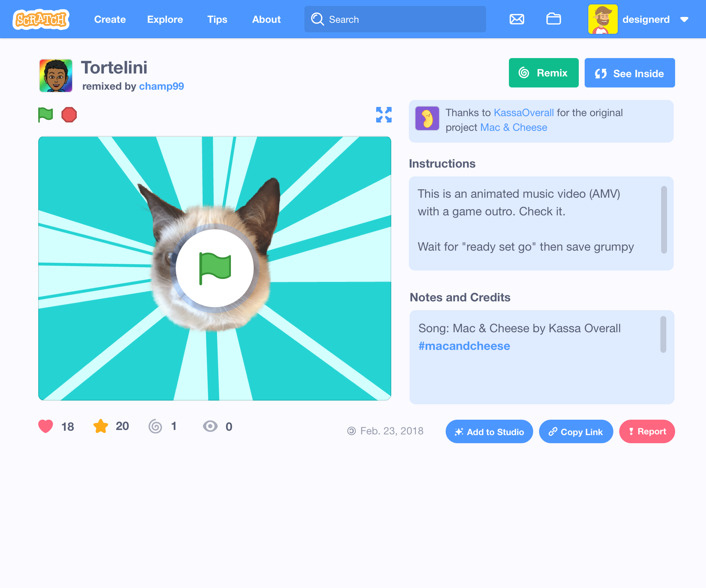The width and height of the screenshot is (706, 588).
Task: Open the messages envelope icon
Action: tap(517, 19)
